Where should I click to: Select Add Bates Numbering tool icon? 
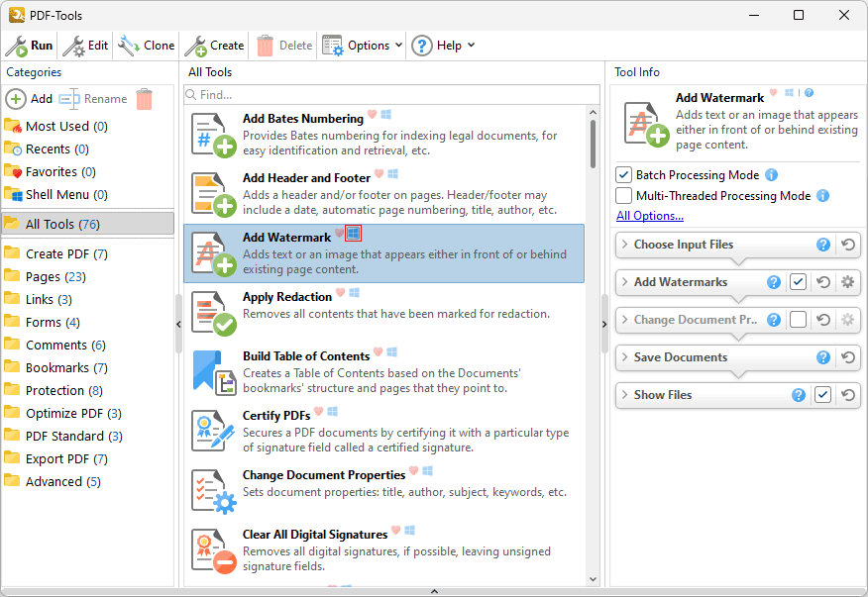click(x=214, y=135)
